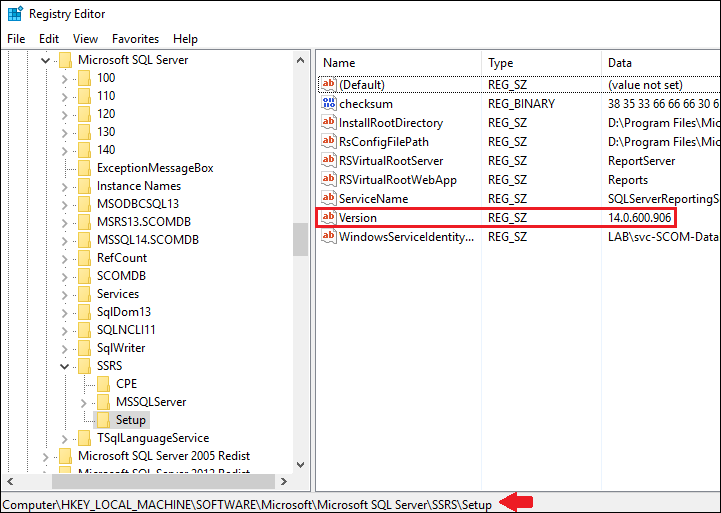721x513 pixels.
Task: Expand the 100 key
Action: (x=64, y=79)
